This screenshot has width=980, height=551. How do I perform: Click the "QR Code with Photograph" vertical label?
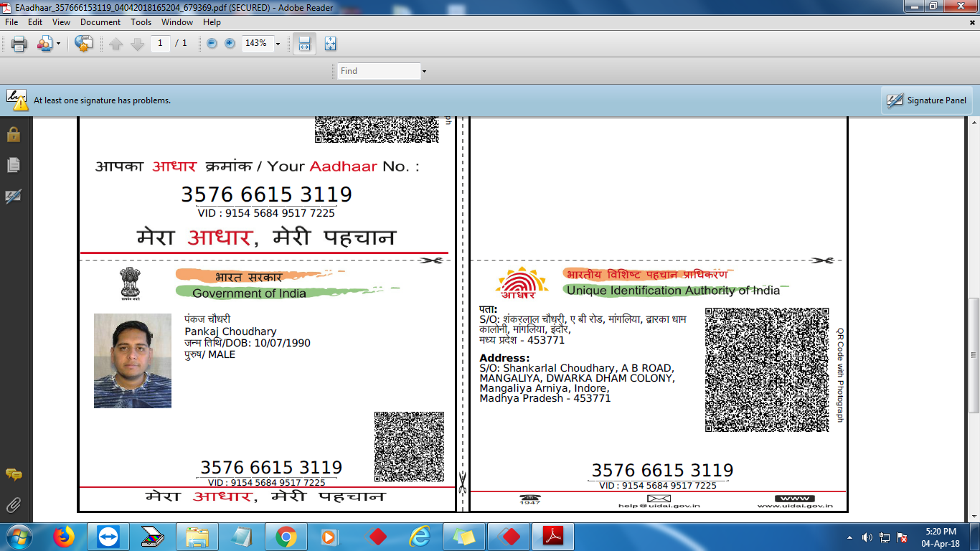pyautogui.click(x=839, y=375)
